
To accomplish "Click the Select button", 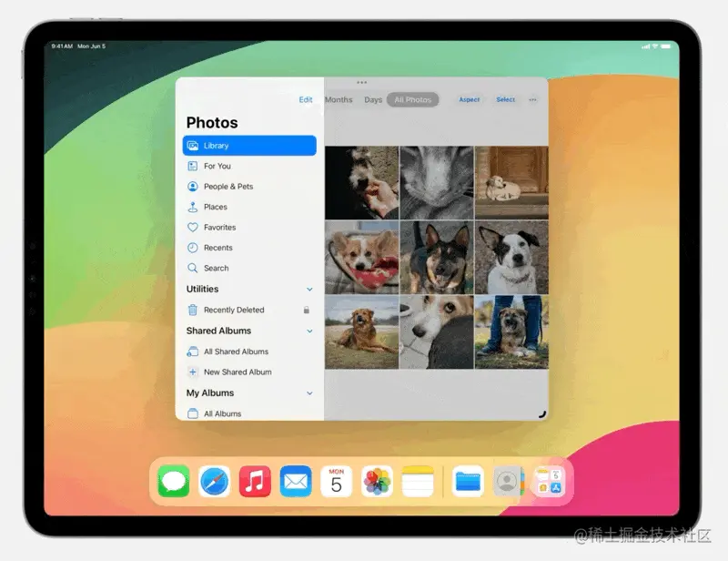I will (506, 99).
